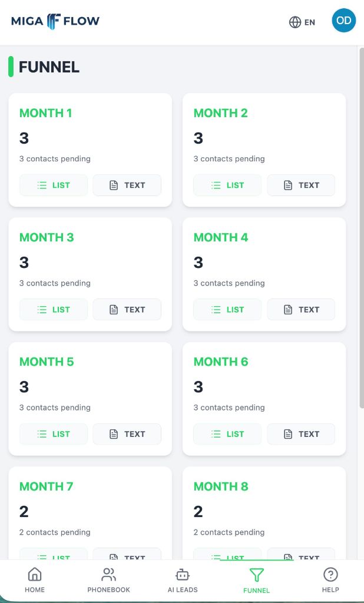The image size is (364, 603).
Task: Open the contact LIST for Month 8
Action: [227, 556]
